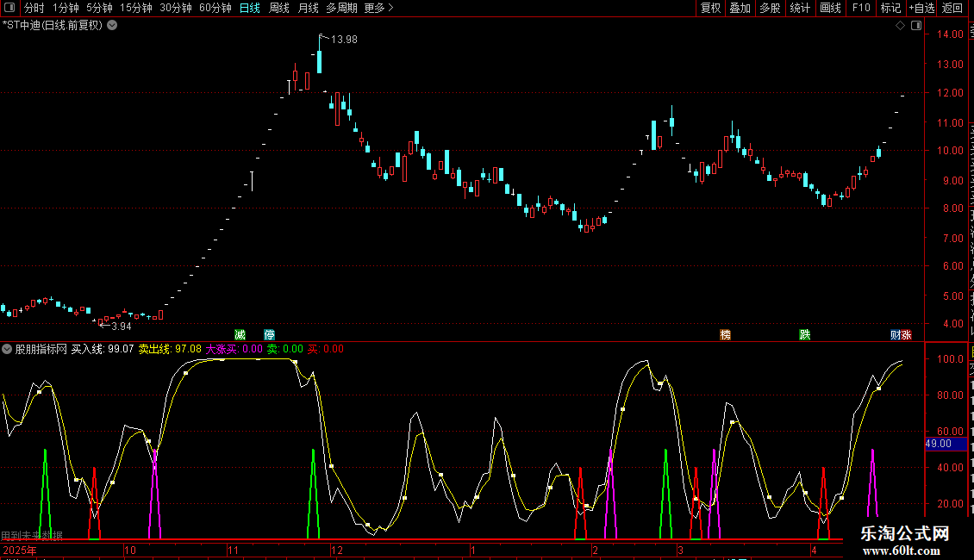The image size is (974, 560).
Task: Click the red 买: 0.00 value
Action: (x=326, y=349)
